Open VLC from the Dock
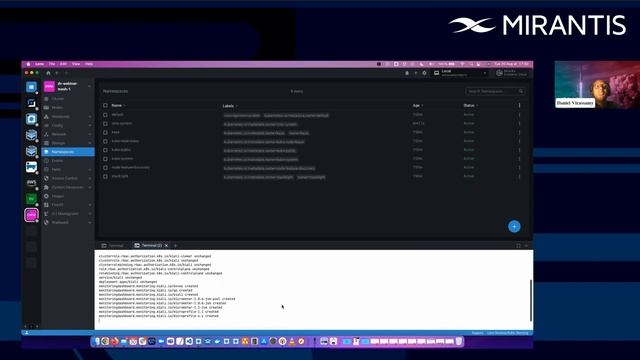 coord(292,341)
